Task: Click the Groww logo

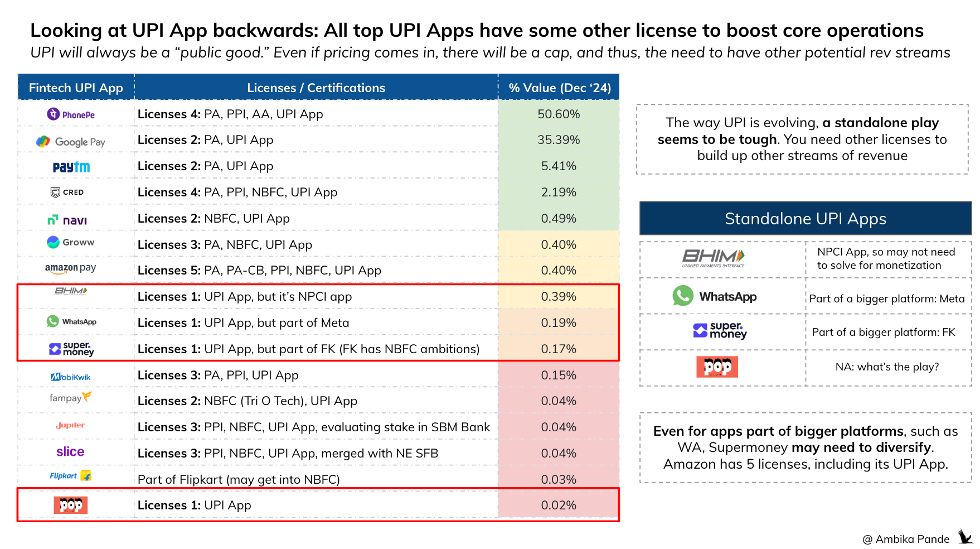Action: click(x=71, y=242)
